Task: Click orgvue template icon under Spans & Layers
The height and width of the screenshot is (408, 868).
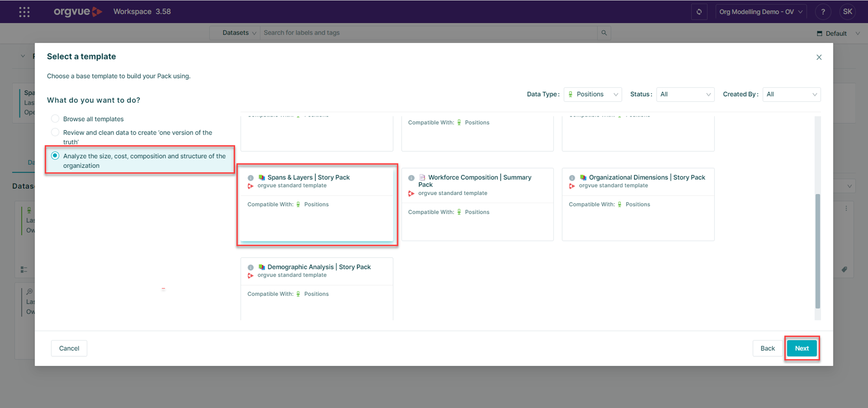Action: (250, 186)
